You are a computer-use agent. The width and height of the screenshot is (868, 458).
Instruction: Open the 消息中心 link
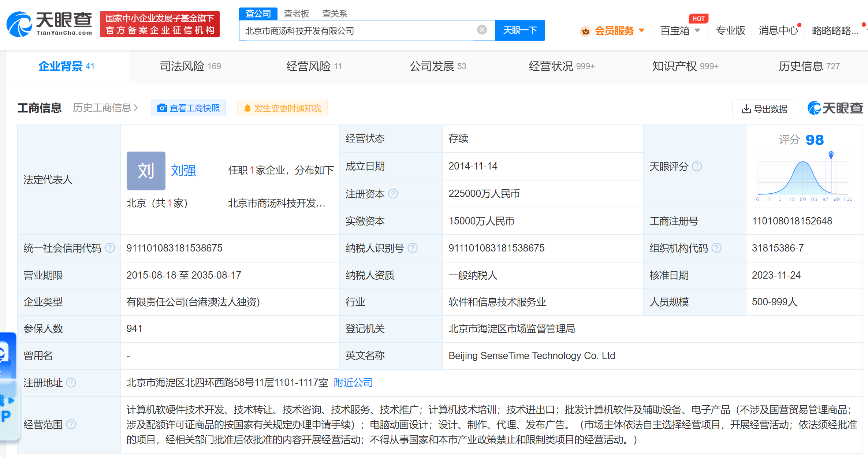click(x=778, y=31)
